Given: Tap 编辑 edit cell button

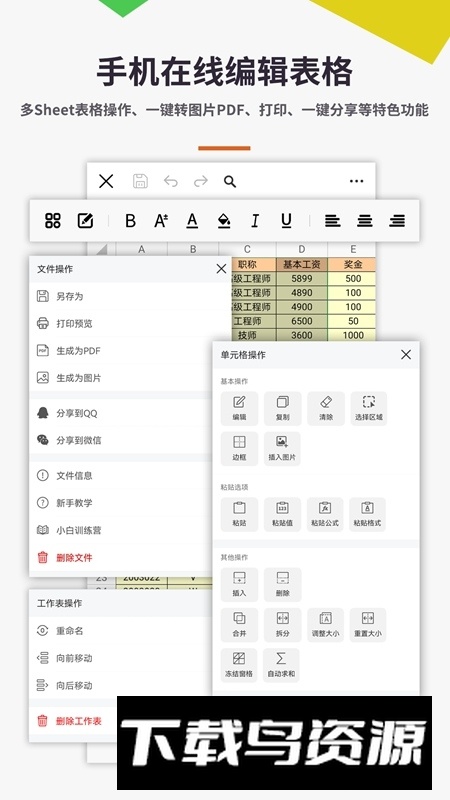Looking at the screenshot, I should [x=239, y=408].
